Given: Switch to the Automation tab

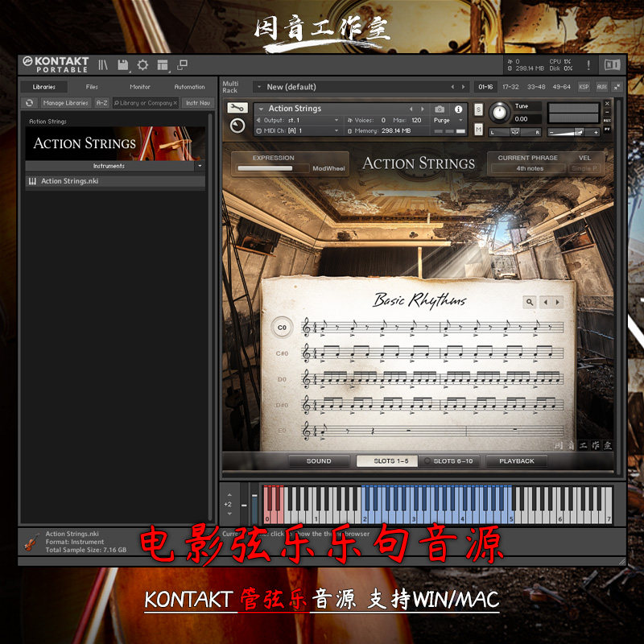Looking at the screenshot, I should pyautogui.click(x=189, y=87).
